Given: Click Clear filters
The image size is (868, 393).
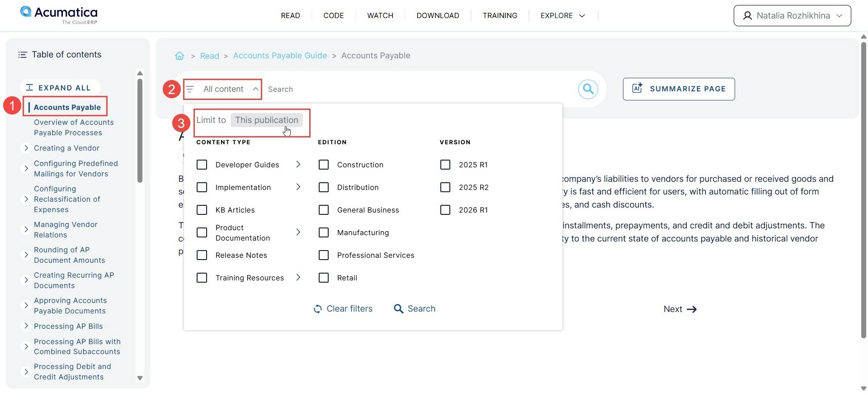Looking at the screenshot, I should (343, 309).
